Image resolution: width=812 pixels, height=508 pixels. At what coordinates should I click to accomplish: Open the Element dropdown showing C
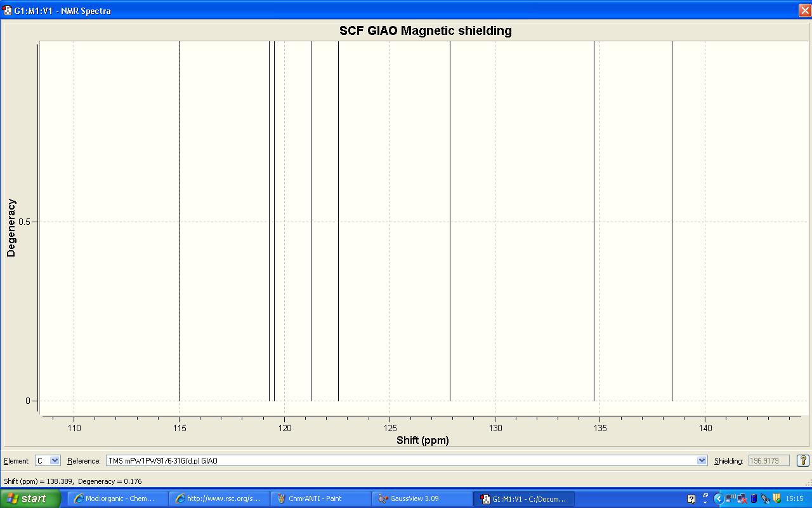(x=48, y=460)
